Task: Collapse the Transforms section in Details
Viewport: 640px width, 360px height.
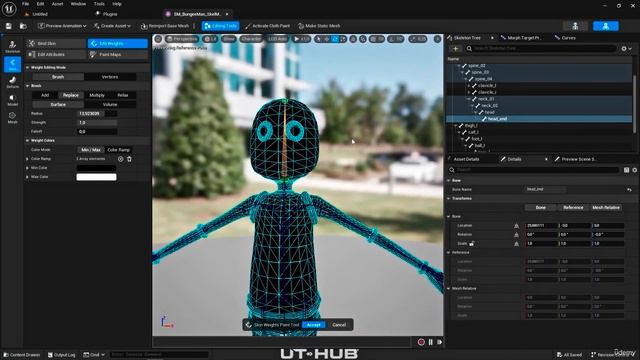Action: (x=449, y=198)
